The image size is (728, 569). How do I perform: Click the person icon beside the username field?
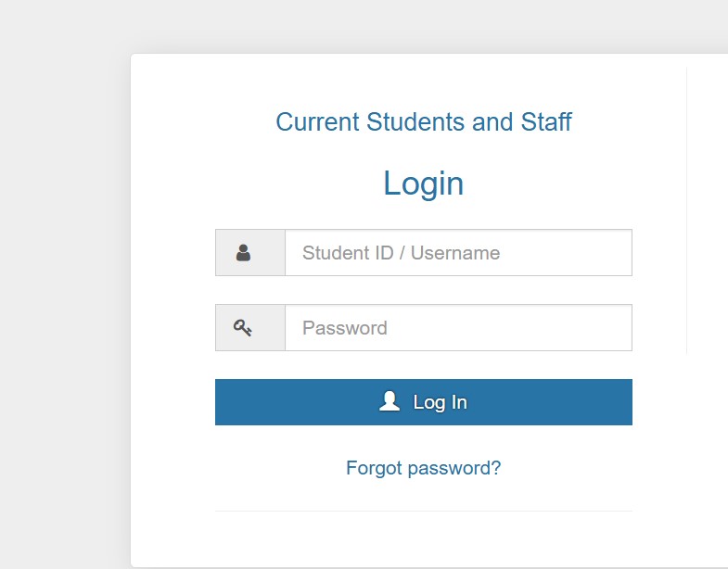click(x=243, y=253)
